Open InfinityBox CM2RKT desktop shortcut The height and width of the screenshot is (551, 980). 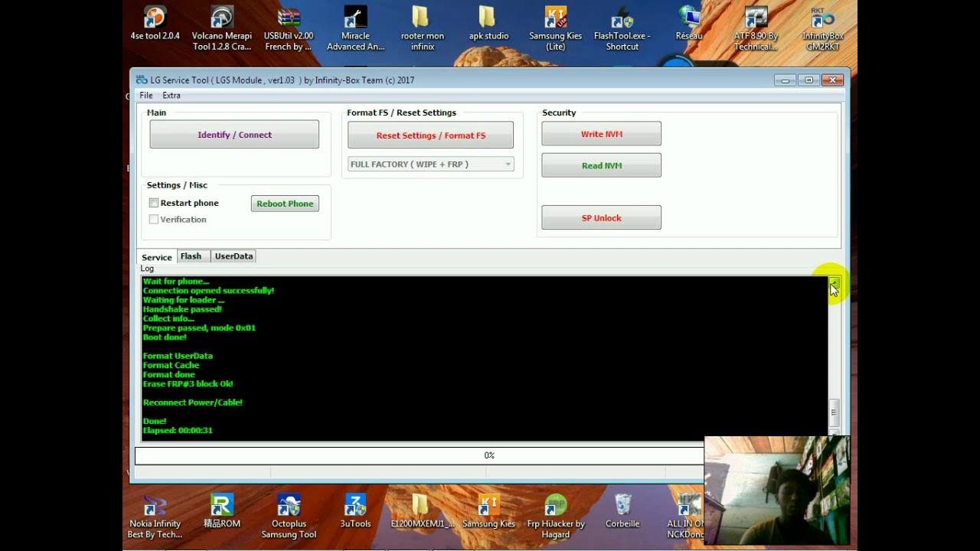pos(823,29)
